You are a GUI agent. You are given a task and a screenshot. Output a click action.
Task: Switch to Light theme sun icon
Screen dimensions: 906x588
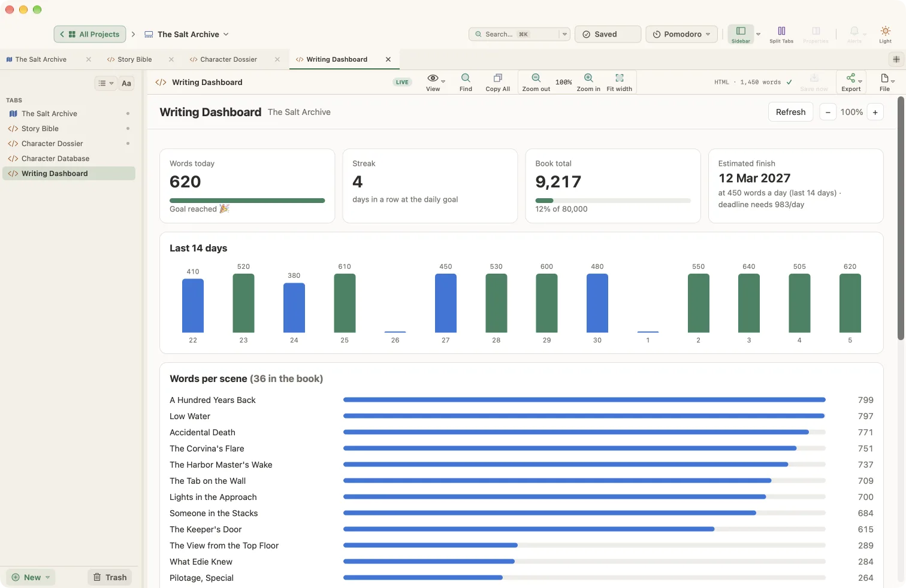[886, 31]
